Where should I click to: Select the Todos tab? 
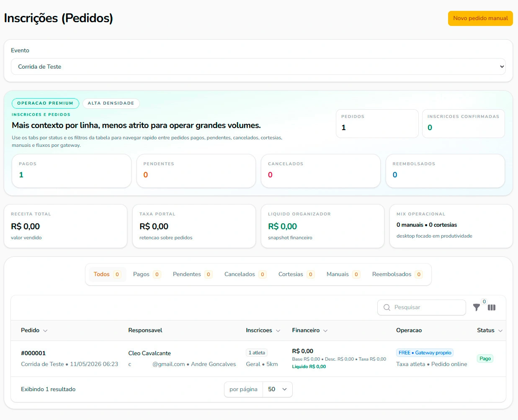click(107, 274)
